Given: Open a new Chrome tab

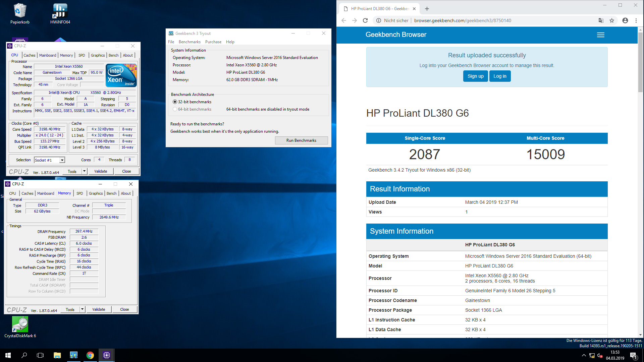Looking at the screenshot, I should pos(427,9).
